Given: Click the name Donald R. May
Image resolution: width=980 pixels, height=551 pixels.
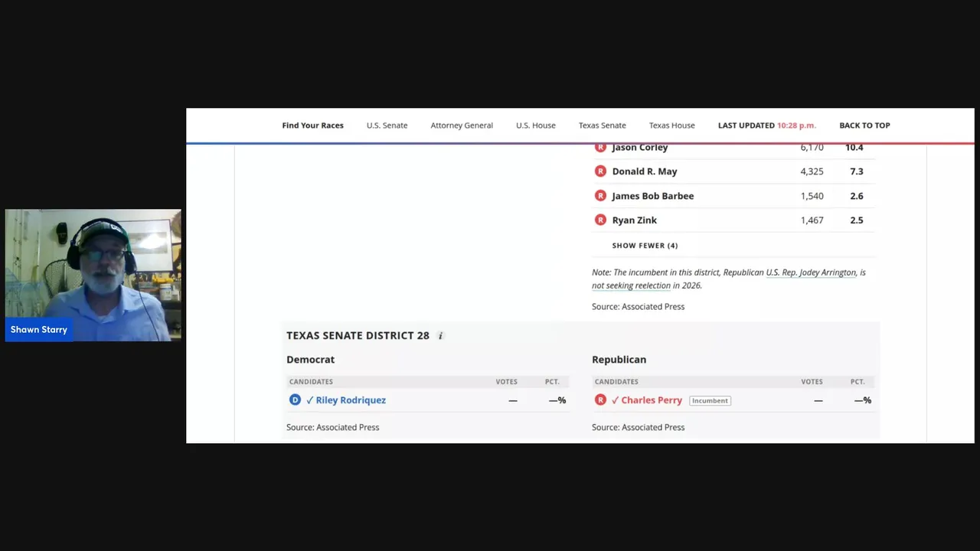Looking at the screenshot, I should tap(645, 171).
